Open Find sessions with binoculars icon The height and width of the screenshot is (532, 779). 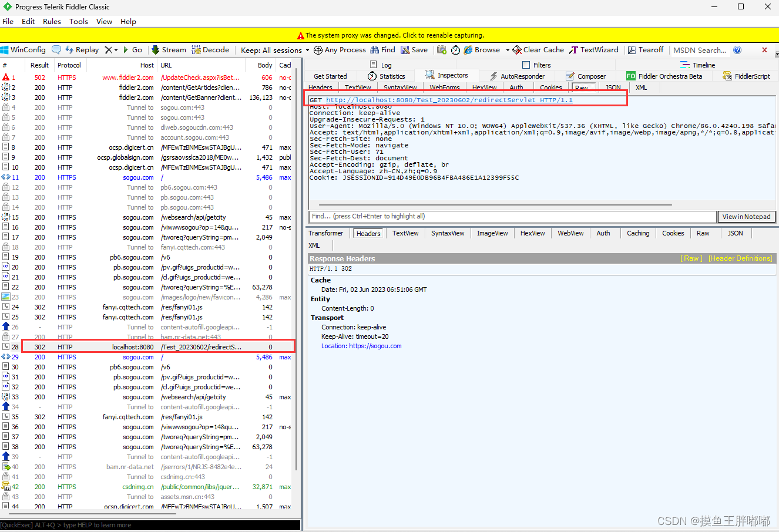tap(382, 50)
